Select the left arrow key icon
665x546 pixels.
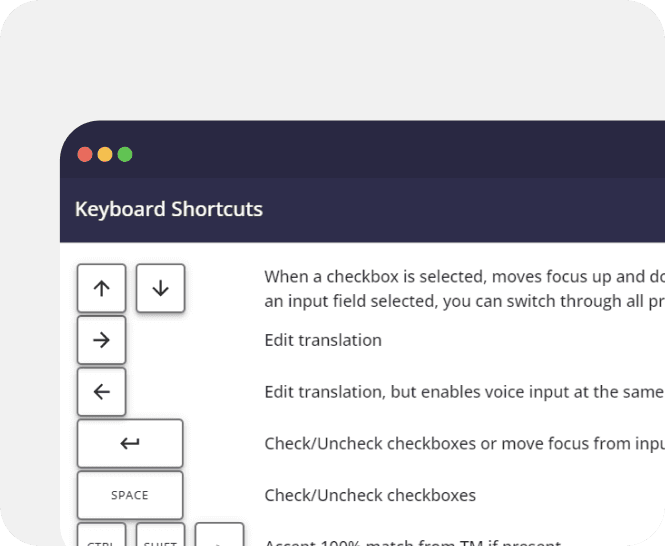101,392
